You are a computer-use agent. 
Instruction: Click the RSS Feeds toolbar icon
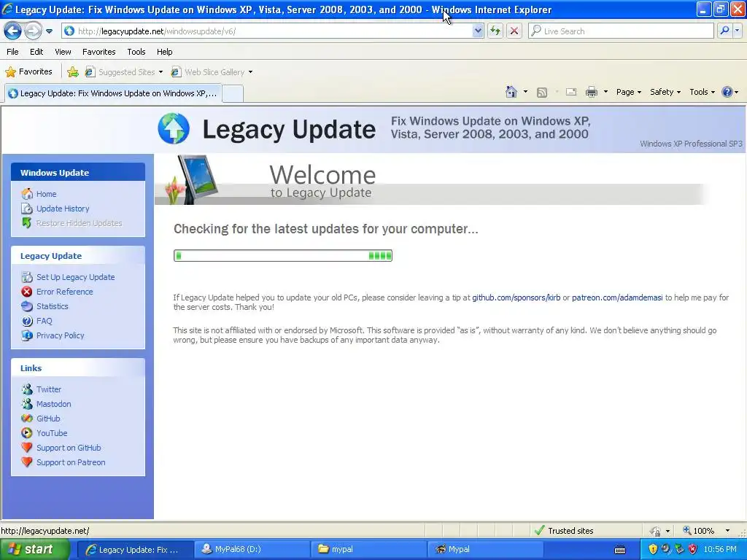pyautogui.click(x=542, y=93)
